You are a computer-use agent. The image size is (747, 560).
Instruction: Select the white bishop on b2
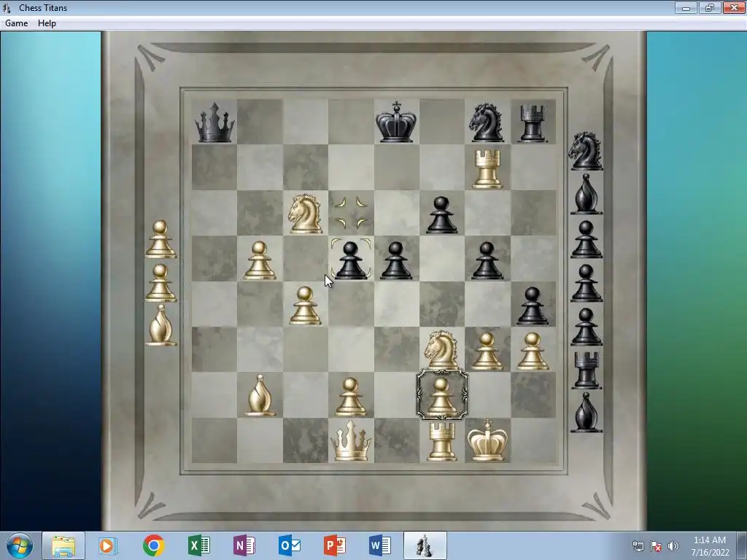[260, 395]
